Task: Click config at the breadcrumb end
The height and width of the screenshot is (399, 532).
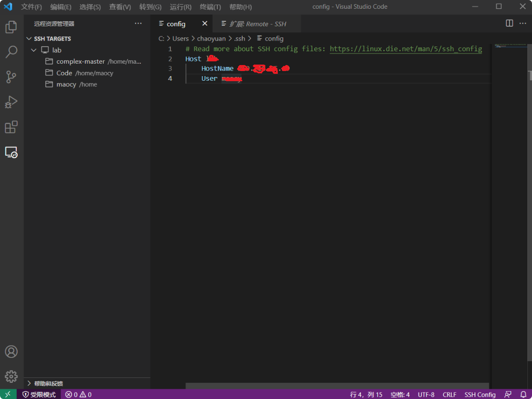Action: click(x=274, y=39)
